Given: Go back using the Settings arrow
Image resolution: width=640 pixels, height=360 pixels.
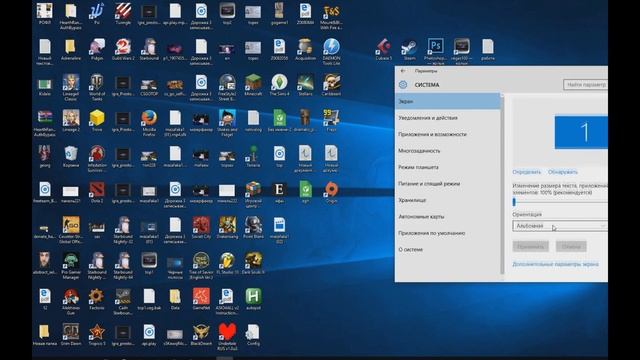Looking at the screenshot, I should point(403,71).
